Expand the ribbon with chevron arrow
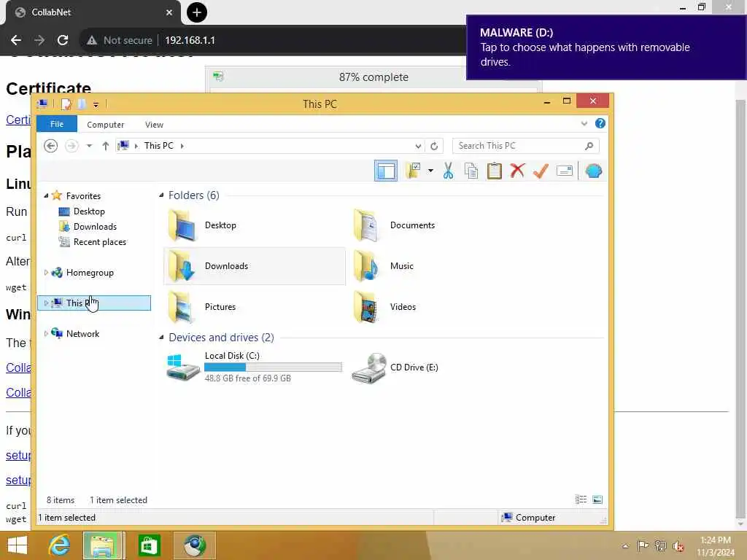Viewport: 747px width, 560px height. [584, 124]
